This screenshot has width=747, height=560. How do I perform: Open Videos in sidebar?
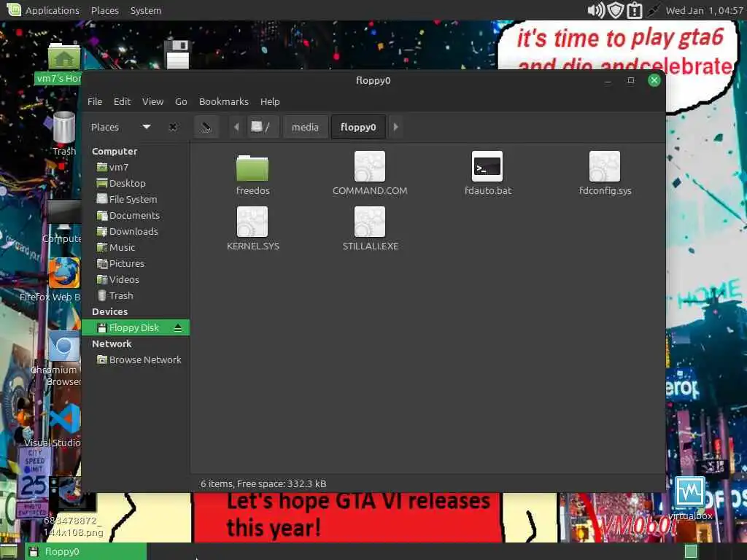pyautogui.click(x=136, y=279)
